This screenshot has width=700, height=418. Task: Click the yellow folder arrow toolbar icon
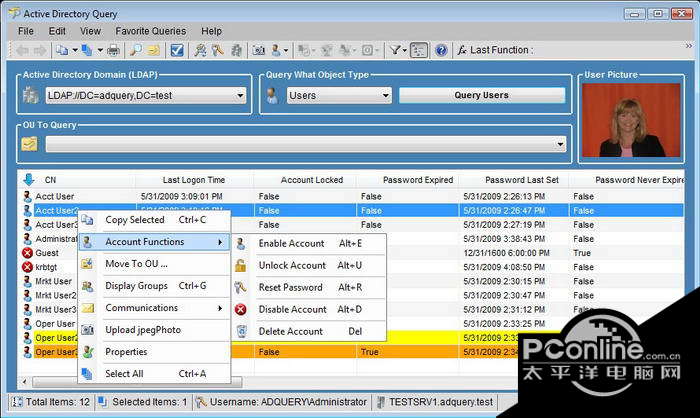153,50
